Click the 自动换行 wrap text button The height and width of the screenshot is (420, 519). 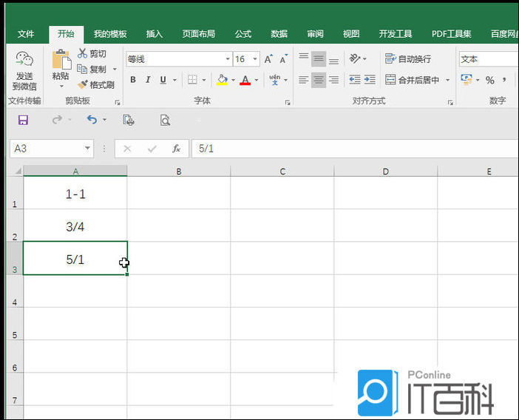click(408, 59)
